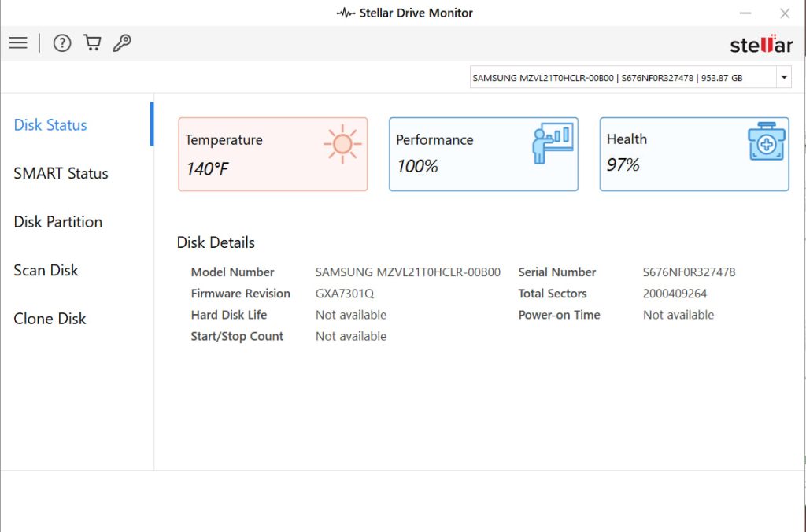
Task: Click serial value S676NF0R327478 in details
Action: [689, 272]
